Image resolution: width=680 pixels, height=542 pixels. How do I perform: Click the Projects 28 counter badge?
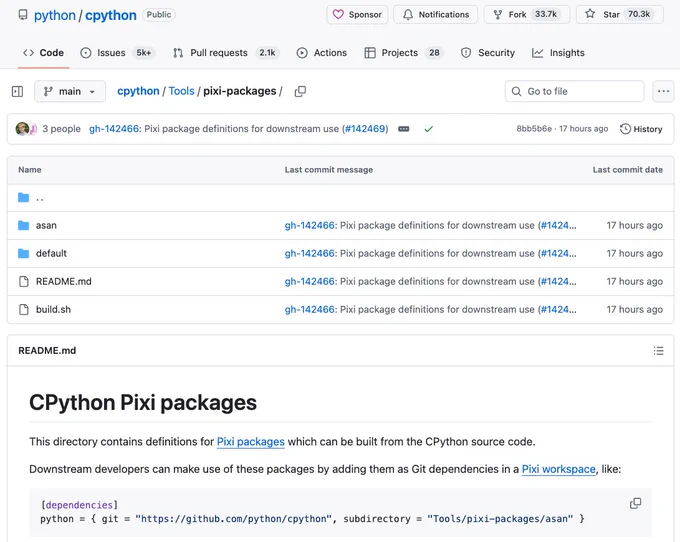434,53
